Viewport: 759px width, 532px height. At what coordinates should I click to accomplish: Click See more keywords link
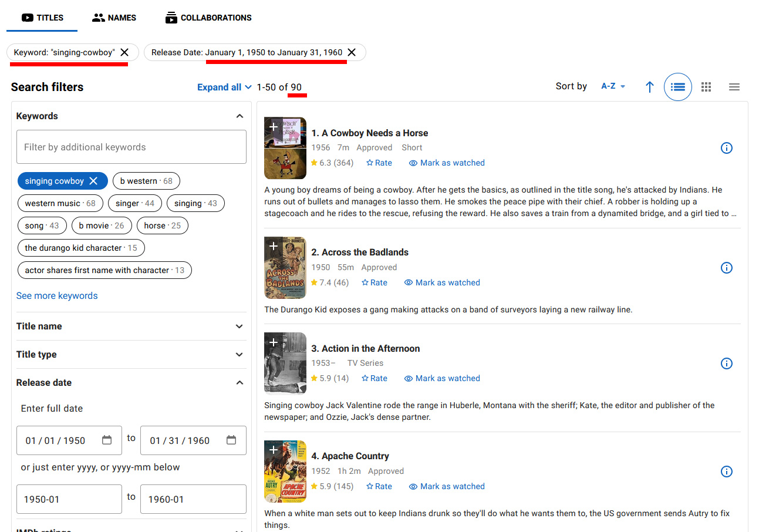point(57,296)
